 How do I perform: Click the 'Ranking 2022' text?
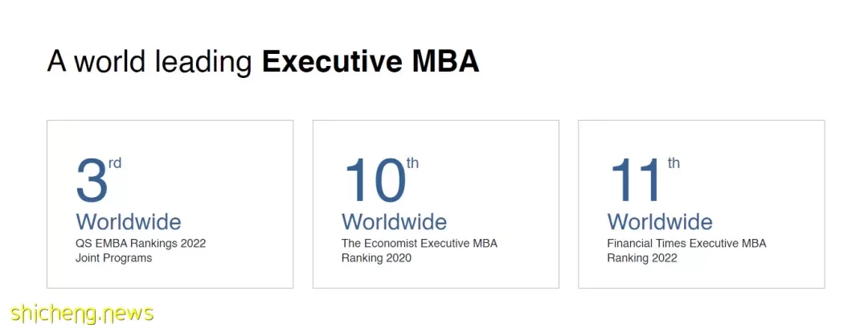click(x=642, y=258)
